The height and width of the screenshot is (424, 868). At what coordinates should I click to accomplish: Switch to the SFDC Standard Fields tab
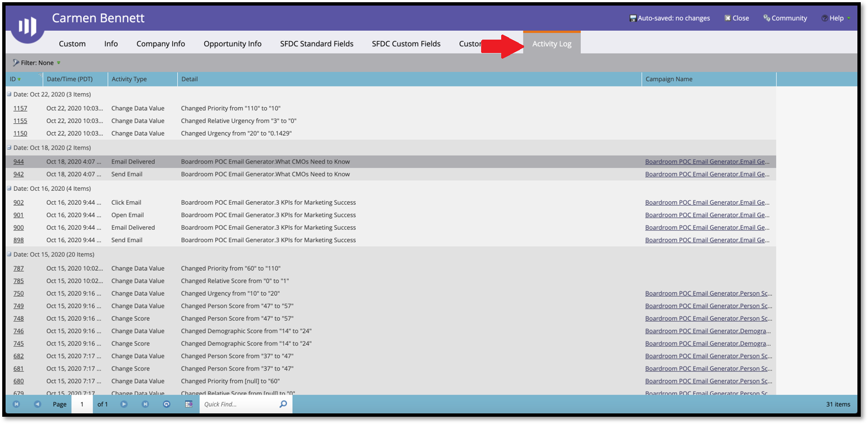tap(317, 44)
